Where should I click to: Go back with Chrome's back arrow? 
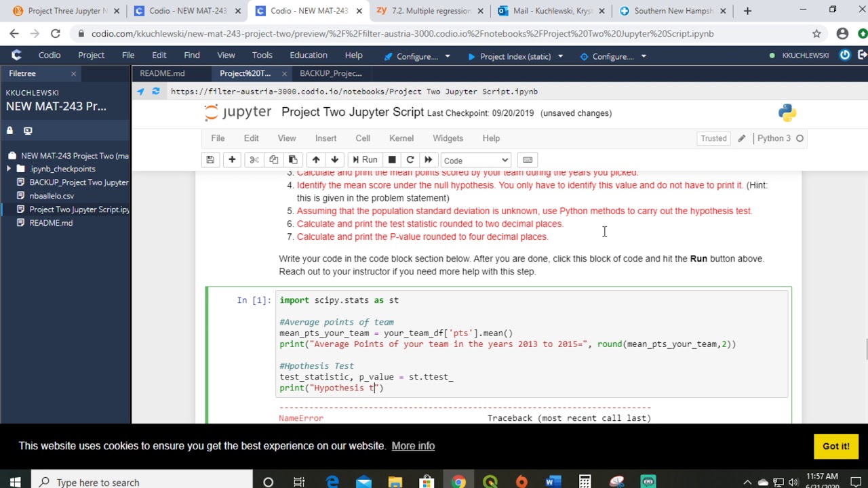pos(14,33)
